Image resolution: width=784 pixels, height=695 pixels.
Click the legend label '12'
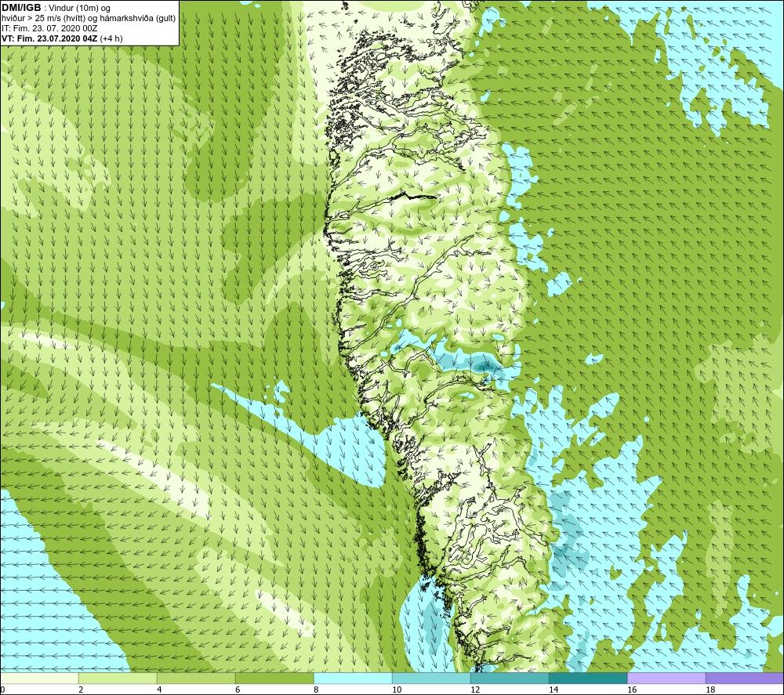tap(475, 690)
